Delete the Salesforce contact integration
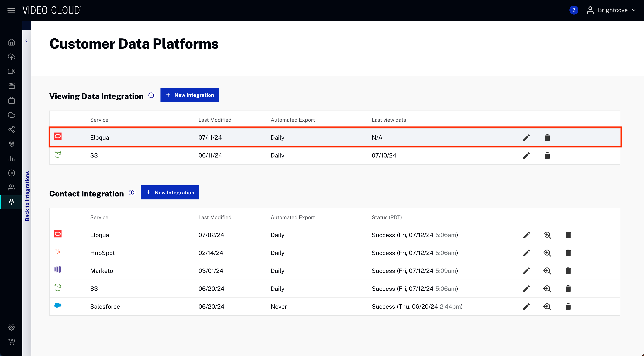The width and height of the screenshot is (644, 356). click(x=568, y=306)
